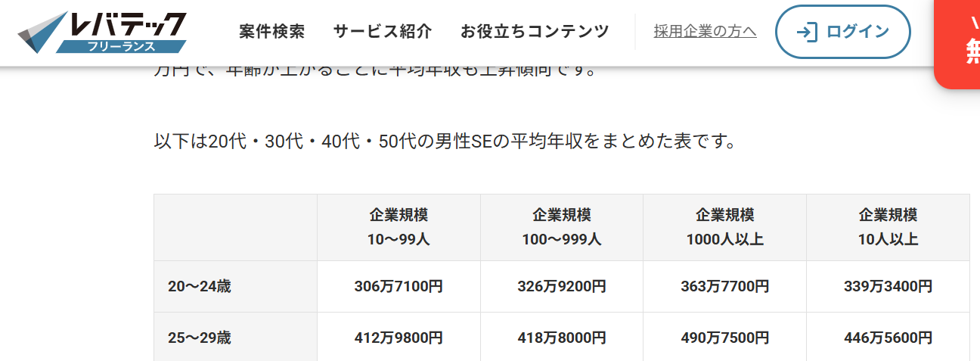This screenshot has width=980, height=361.
Task: Click the Levtech Freelance logo
Action: pyautogui.click(x=102, y=33)
